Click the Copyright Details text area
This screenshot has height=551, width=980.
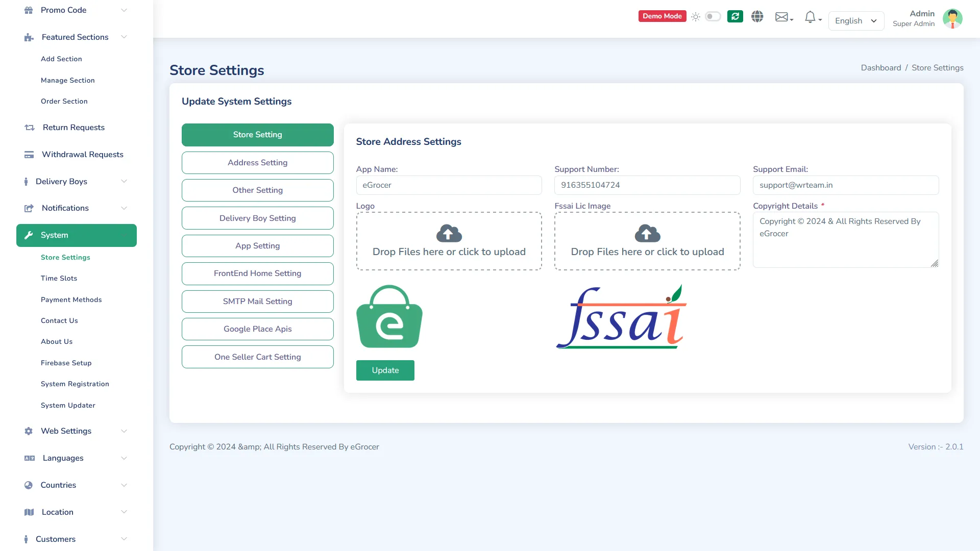[846, 240]
